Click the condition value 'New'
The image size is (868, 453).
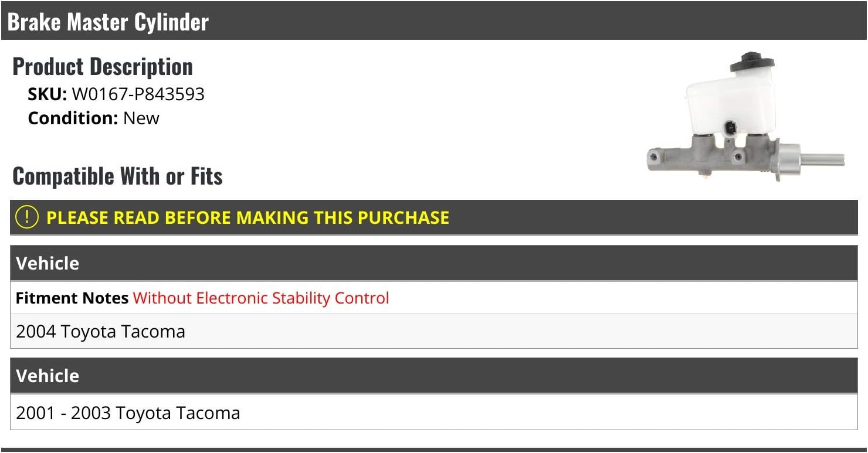[x=141, y=118]
